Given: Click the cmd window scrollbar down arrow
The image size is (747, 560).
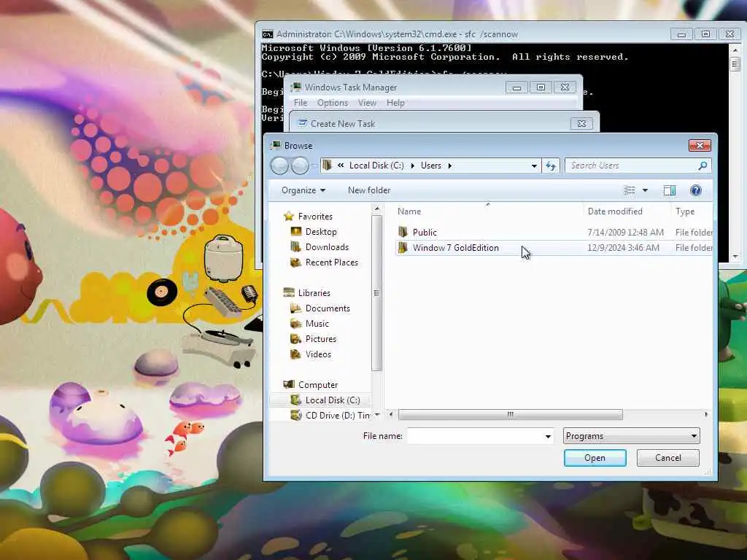Looking at the screenshot, I should pos(735,257).
